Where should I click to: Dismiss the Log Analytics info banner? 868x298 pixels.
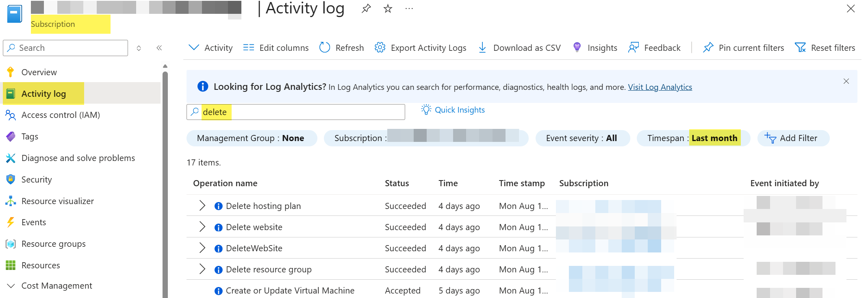coord(846,81)
